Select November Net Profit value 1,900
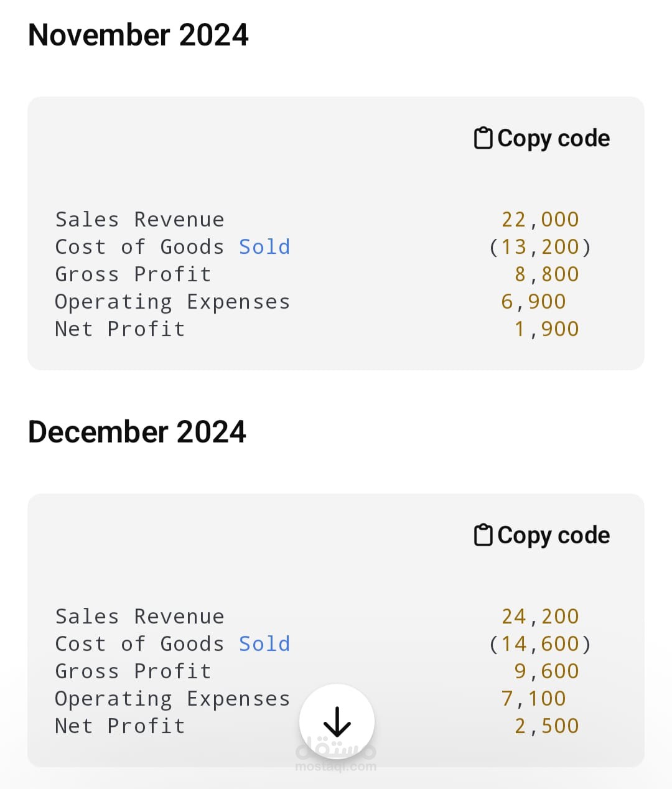The width and height of the screenshot is (672, 789). [x=546, y=329]
